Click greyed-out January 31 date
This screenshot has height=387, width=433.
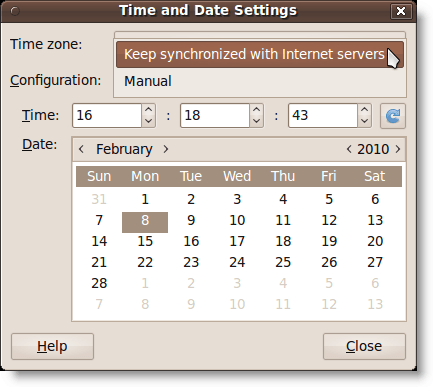[x=99, y=199]
